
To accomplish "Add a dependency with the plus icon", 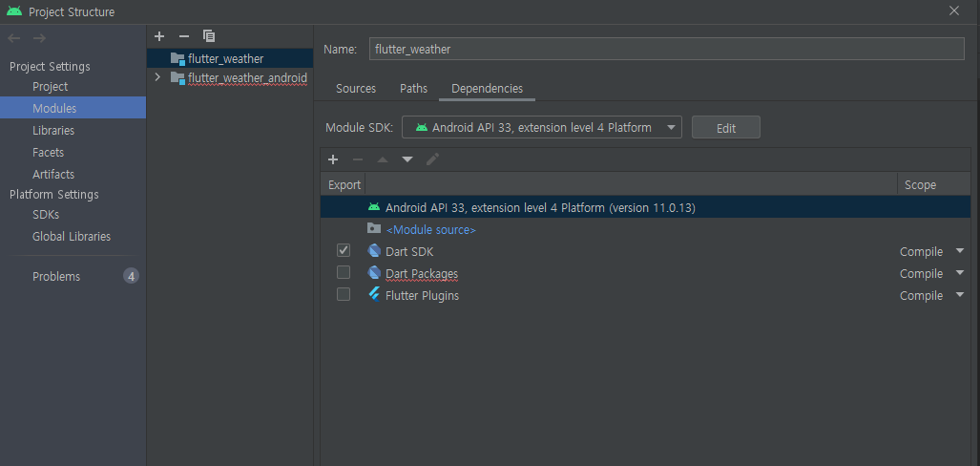I will [x=333, y=159].
